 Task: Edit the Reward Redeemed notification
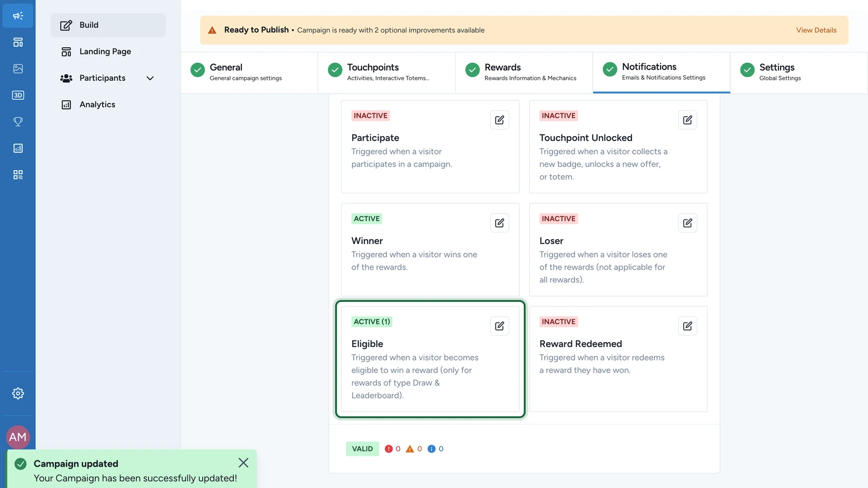[x=687, y=326]
